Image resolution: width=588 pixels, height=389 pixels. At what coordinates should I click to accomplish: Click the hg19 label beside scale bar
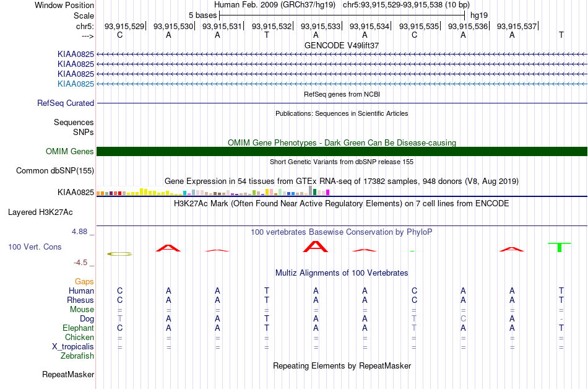click(x=479, y=15)
